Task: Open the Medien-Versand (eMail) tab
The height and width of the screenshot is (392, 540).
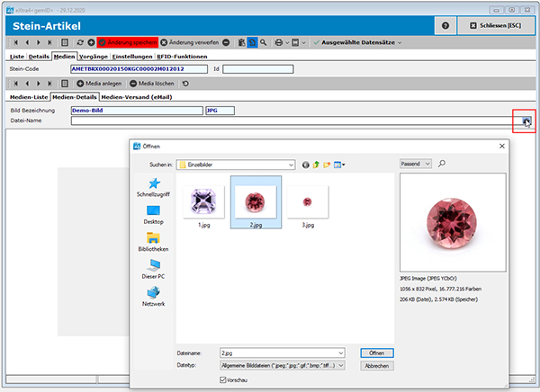Action: 136,96
